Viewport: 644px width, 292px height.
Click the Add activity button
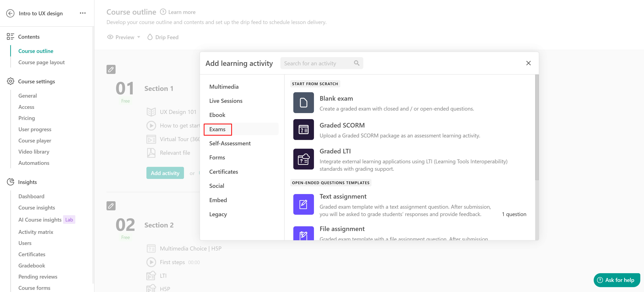tap(165, 173)
